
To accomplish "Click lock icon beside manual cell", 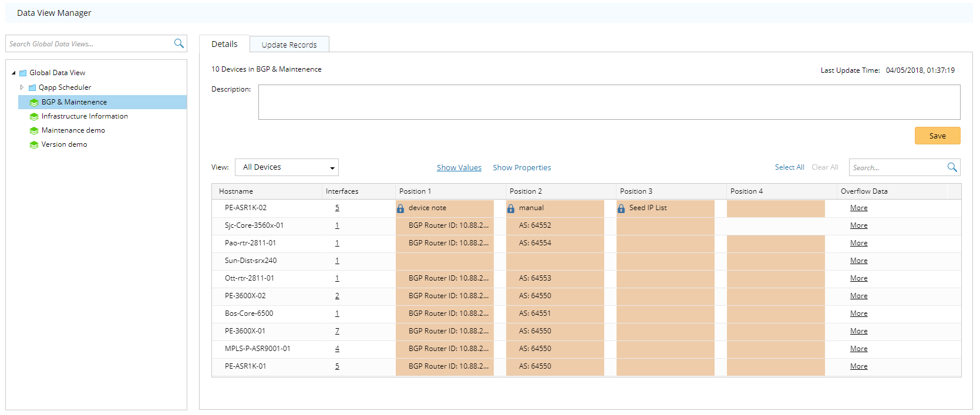I will (511, 208).
